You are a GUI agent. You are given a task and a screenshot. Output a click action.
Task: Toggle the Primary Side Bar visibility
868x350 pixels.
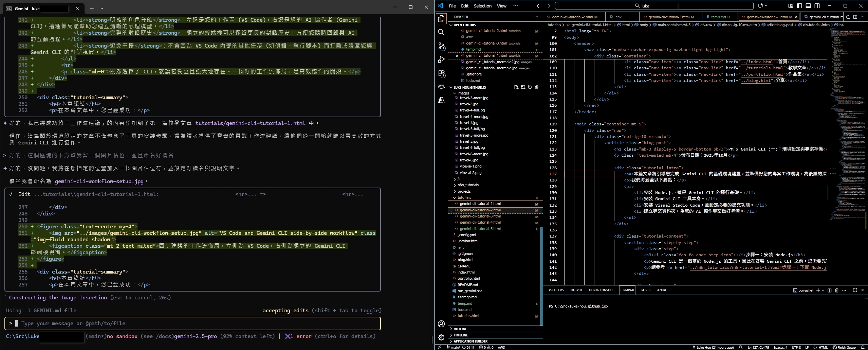point(799,6)
